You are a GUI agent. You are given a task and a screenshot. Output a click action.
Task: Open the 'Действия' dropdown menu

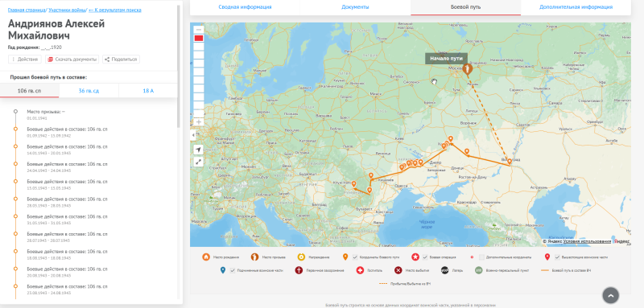coord(25,60)
